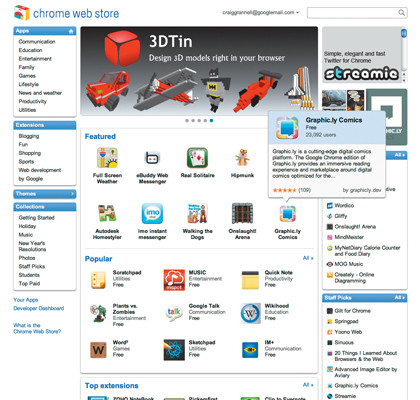The height and width of the screenshot is (400, 420).
Task: View all Staff Picks
Action: click(x=400, y=297)
